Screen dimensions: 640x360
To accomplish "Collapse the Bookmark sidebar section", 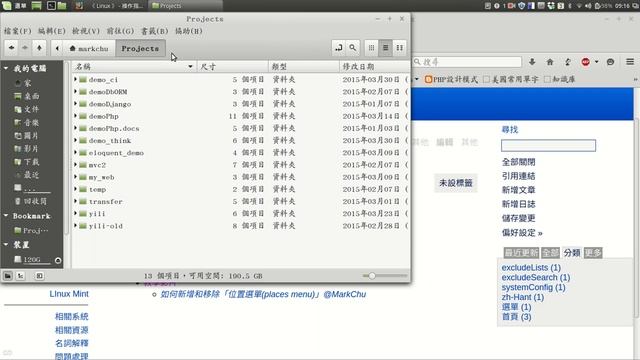I will 6,216.
